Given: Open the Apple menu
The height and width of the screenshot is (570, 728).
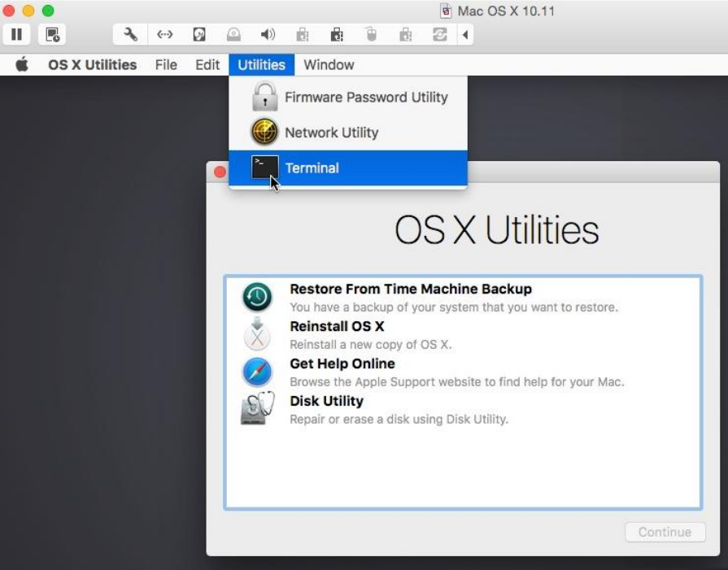Looking at the screenshot, I should [x=22, y=64].
